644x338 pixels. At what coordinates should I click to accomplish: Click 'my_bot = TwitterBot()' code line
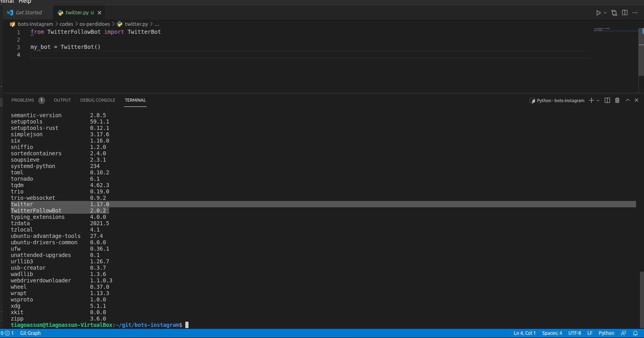coord(65,47)
